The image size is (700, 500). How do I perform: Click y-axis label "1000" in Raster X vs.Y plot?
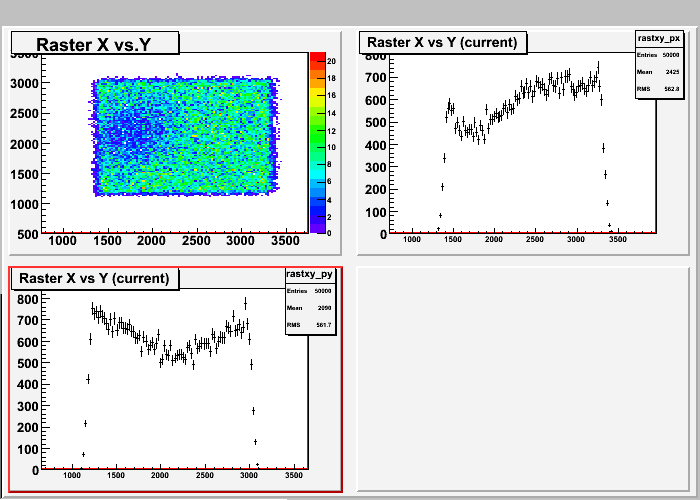[x=25, y=204]
